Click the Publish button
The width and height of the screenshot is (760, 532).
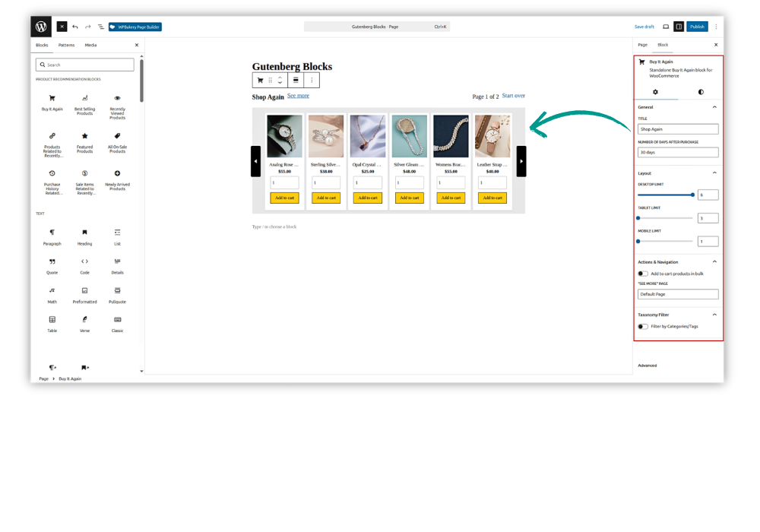697,27
